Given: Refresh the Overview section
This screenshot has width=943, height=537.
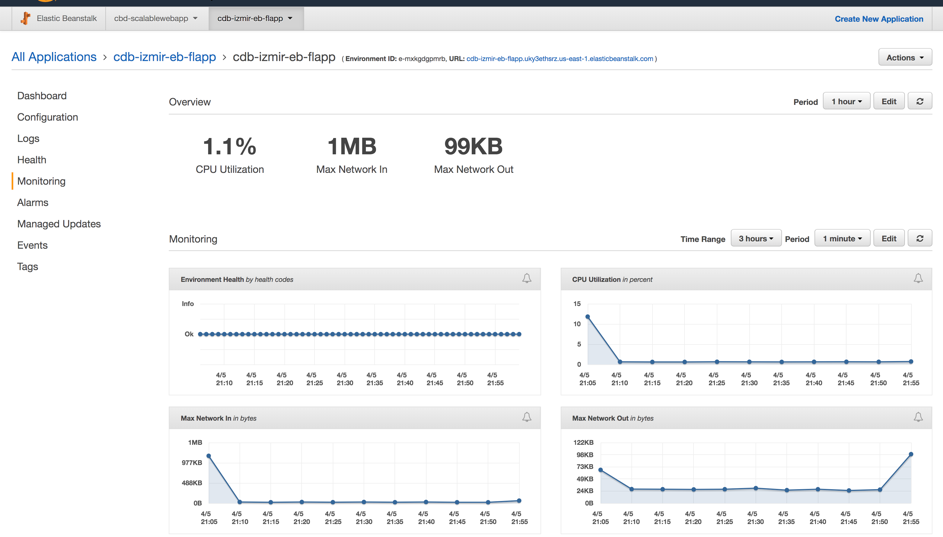Looking at the screenshot, I should click(920, 102).
